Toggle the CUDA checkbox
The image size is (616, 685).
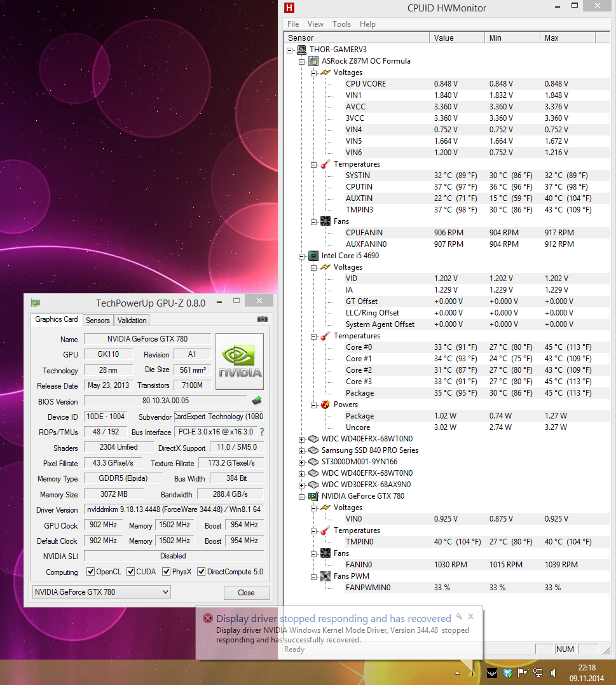[130, 571]
